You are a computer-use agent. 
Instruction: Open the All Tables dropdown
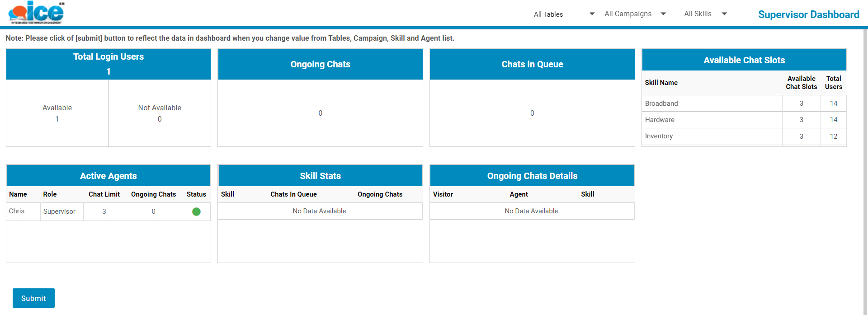(564, 14)
